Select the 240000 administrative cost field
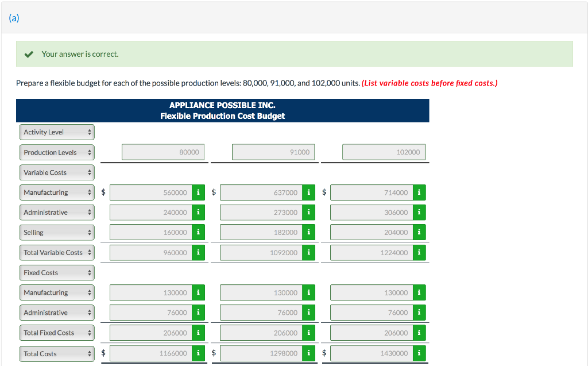588x366 pixels. tap(151, 213)
